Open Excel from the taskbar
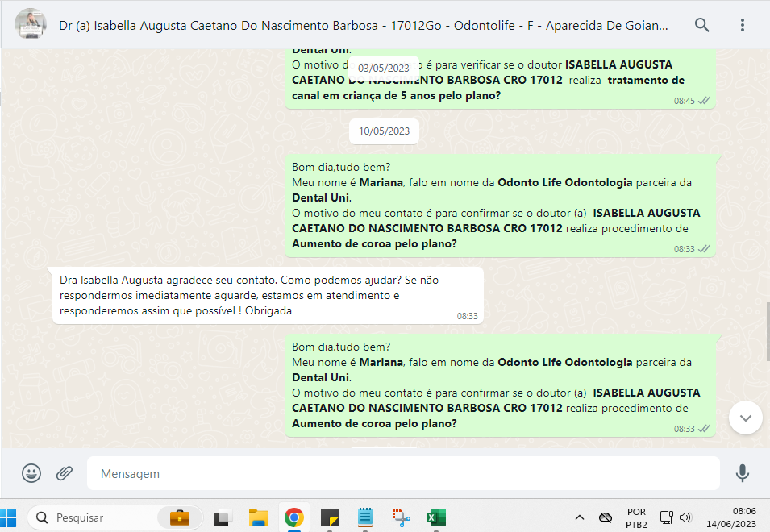This screenshot has height=532, width=770. click(436, 517)
